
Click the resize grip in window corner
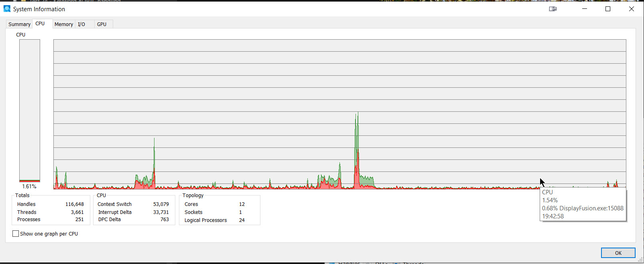tap(640, 260)
